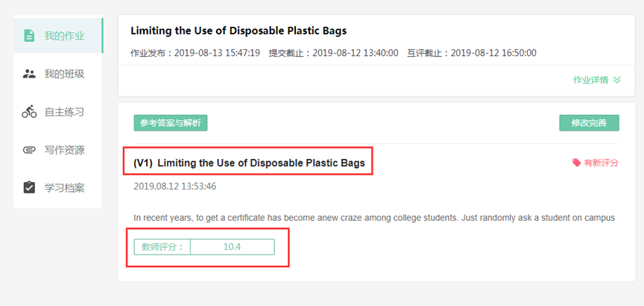Open 写作资源 from the sidebar
Image resolution: width=644 pixels, height=306 pixels.
64,150
